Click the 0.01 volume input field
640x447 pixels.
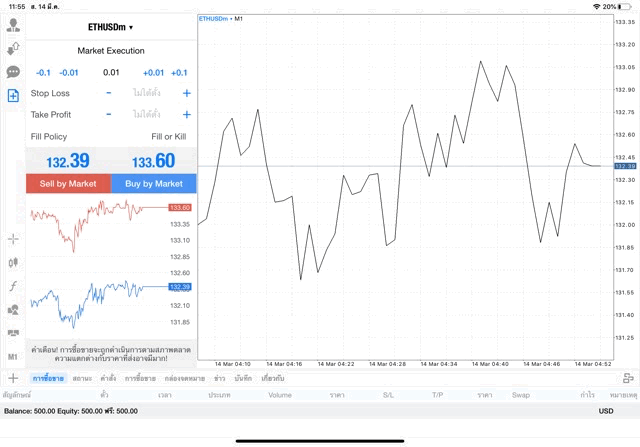point(110,72)
